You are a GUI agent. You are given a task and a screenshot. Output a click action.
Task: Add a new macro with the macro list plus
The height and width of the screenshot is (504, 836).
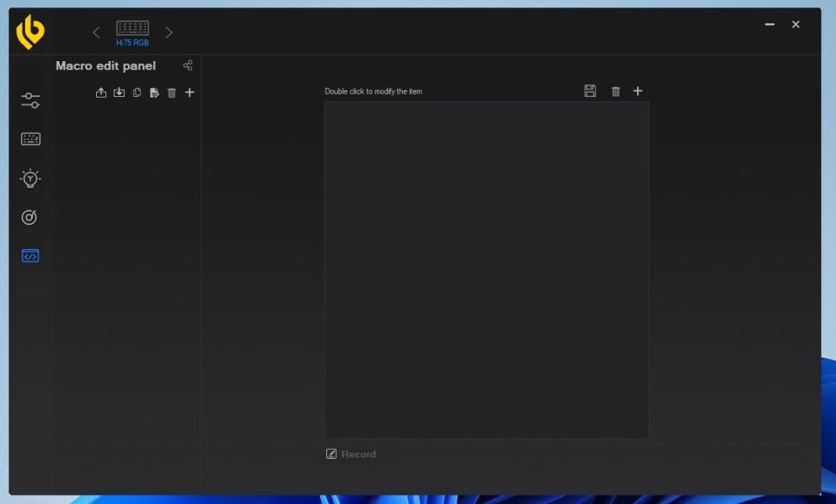[x=189, y=92]
